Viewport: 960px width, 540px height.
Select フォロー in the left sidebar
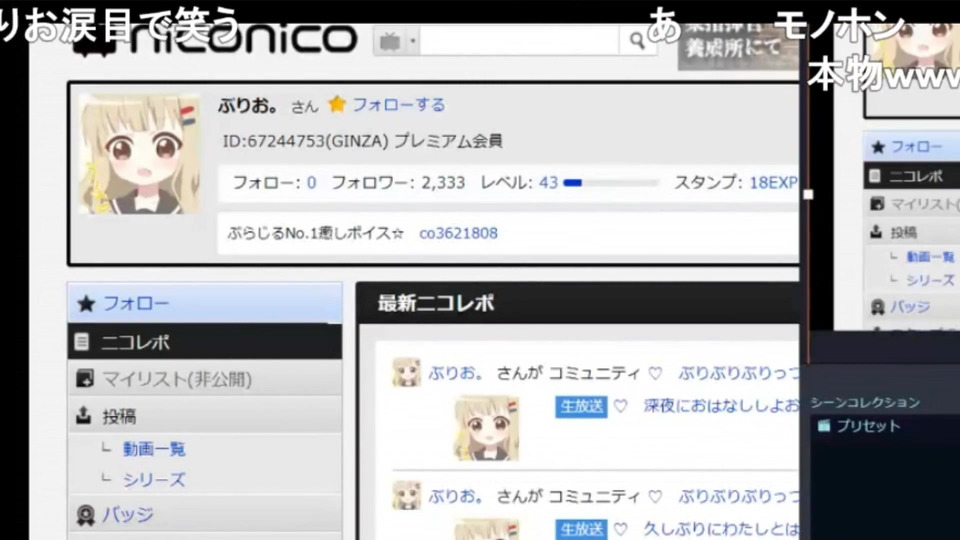[x=204, y=303]
